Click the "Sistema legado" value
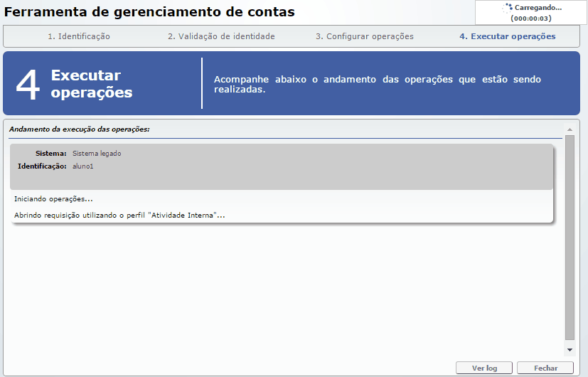This screenshot has width=588, height=377. pos(92,154)
